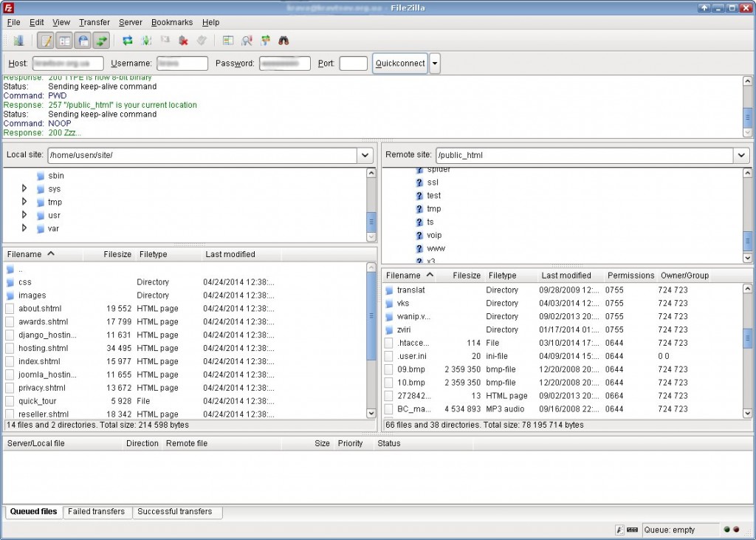Refresh the file and folder lists
This screenshot has width=756, height=540.
tap(127, 41)
